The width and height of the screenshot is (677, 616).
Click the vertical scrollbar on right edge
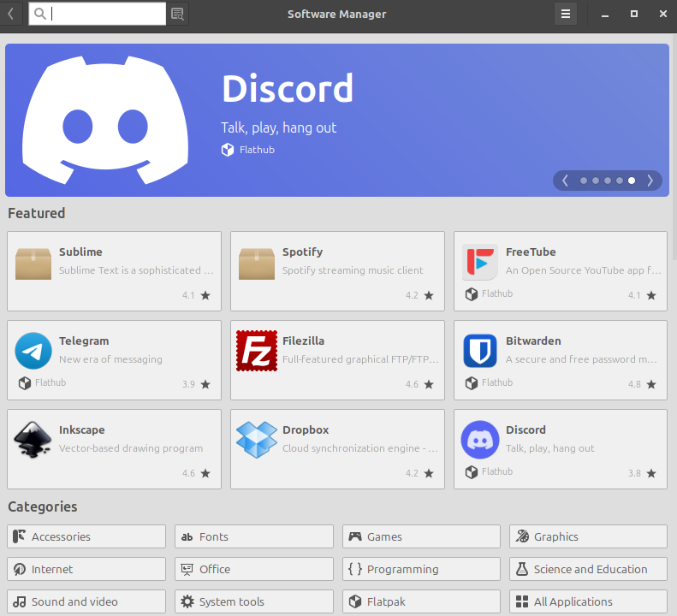[x=674, y=147]
